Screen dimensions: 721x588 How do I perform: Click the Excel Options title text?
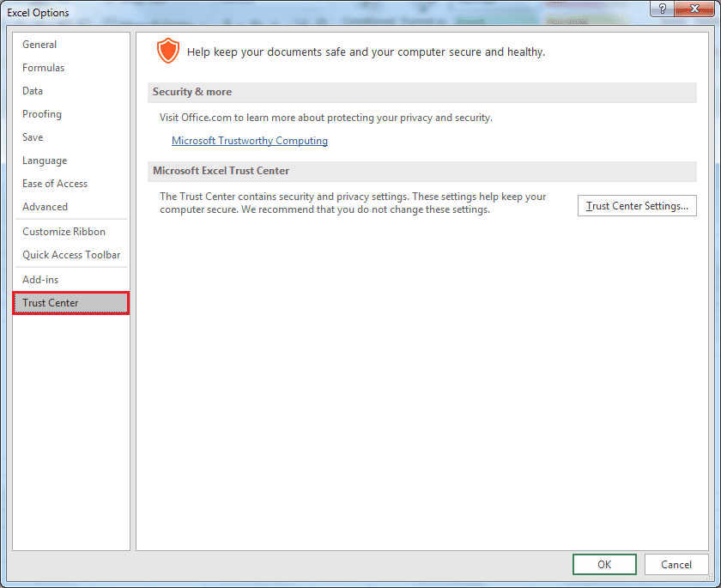pos(38,12)
